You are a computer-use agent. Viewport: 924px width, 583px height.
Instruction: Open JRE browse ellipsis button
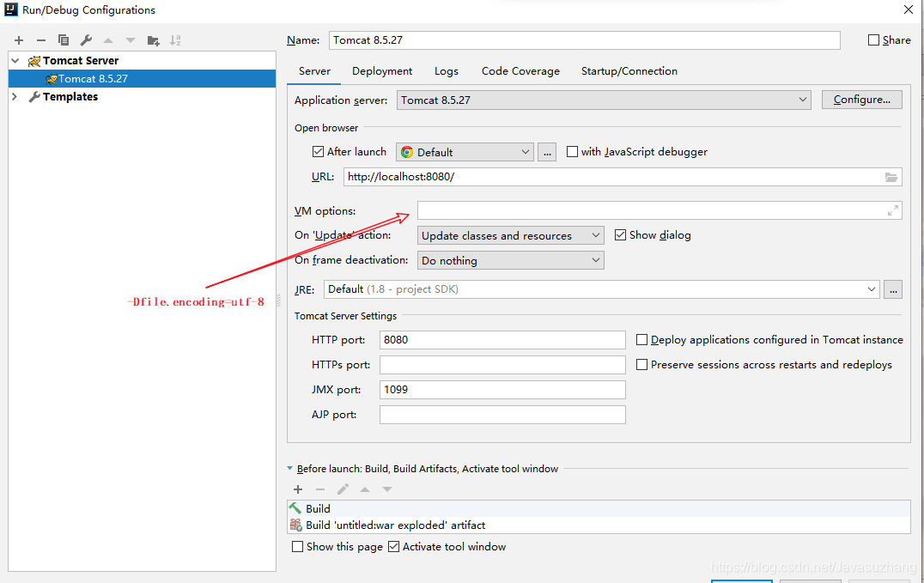point(893,289)
